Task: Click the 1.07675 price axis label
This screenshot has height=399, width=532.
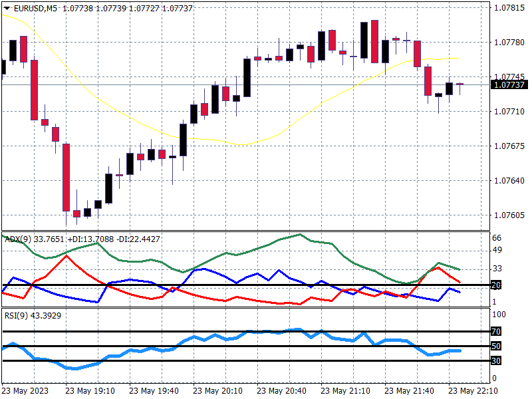Action: coord(508,146)
